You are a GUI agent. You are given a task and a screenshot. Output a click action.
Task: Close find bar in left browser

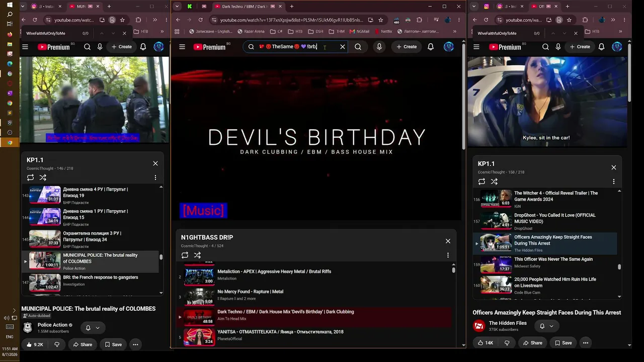click(124, 33)
